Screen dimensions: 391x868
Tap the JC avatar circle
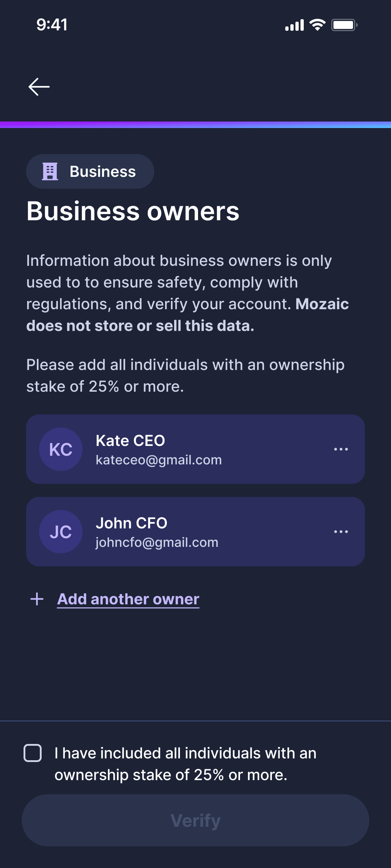(61, 532)
